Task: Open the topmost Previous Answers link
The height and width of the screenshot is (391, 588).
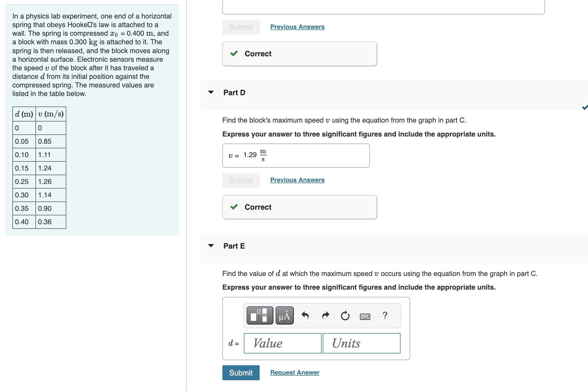Action: pyautogui.click(x=297, y=27)
